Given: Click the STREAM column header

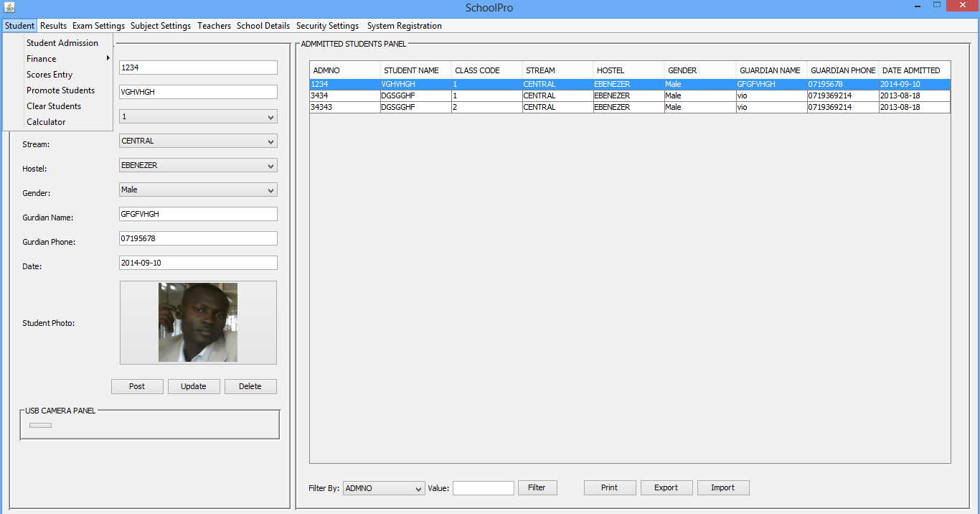Looking at the screenshot, I should tap(558, 70).
